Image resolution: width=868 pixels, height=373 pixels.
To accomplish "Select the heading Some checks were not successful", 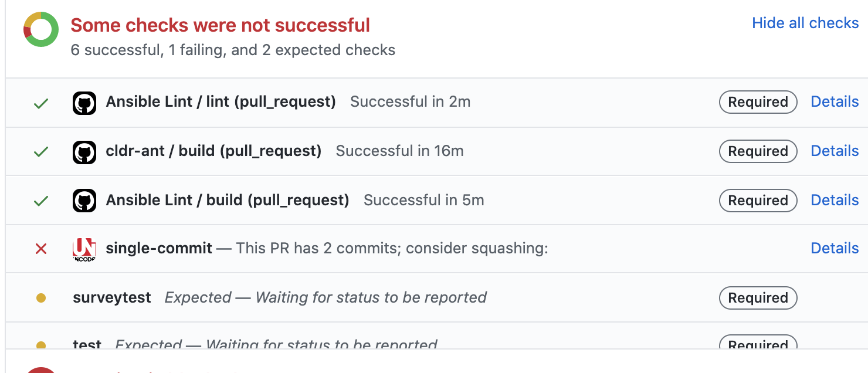I will tap(220, 25).
